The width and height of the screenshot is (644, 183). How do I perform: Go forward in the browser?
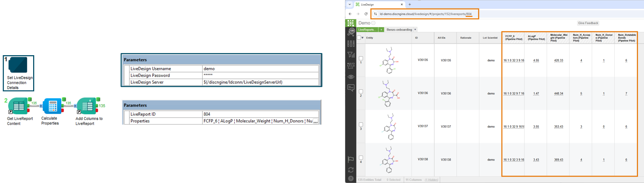pos(358,14)
